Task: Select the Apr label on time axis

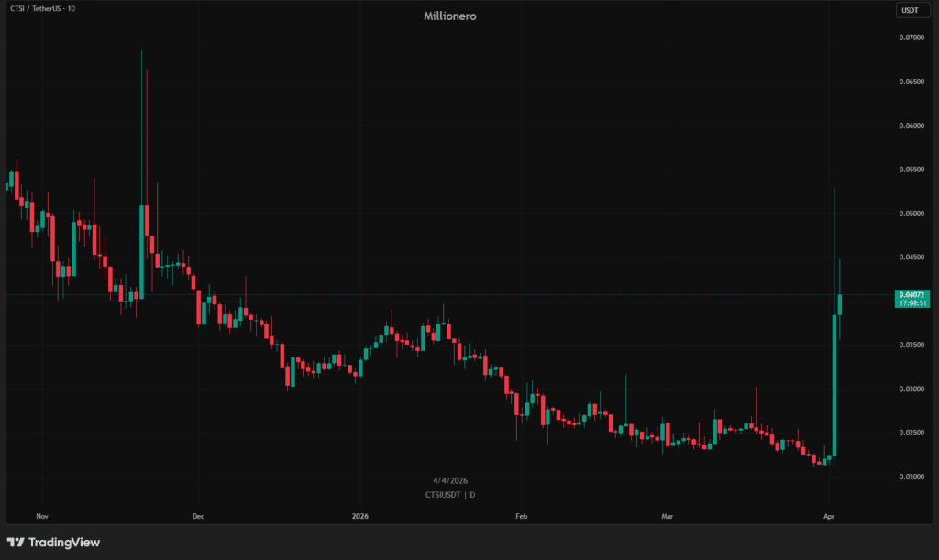Action: (x=829, y=516)
